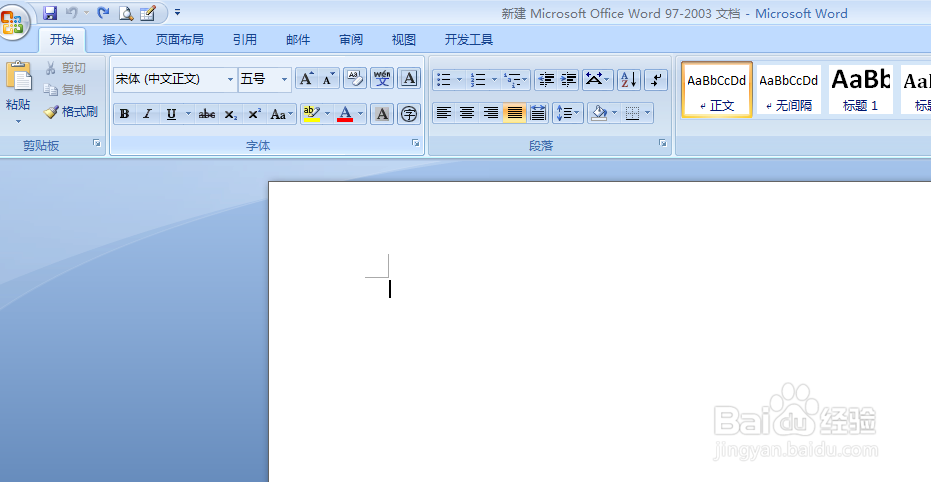Image resolution: width=931 pixels, height=482 pixels.
Task: Open the 字体 dialog launcher
Action: coord(416,143)
